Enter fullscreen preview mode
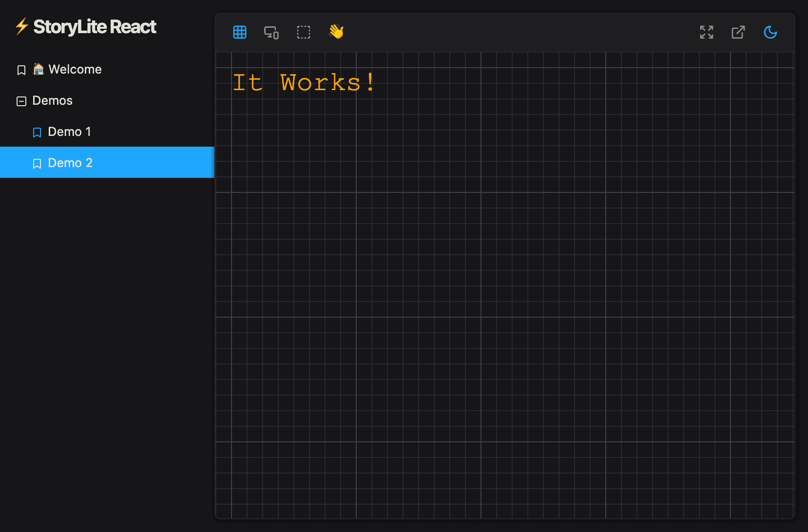This screenshot has height=532, width=808. 706,32
